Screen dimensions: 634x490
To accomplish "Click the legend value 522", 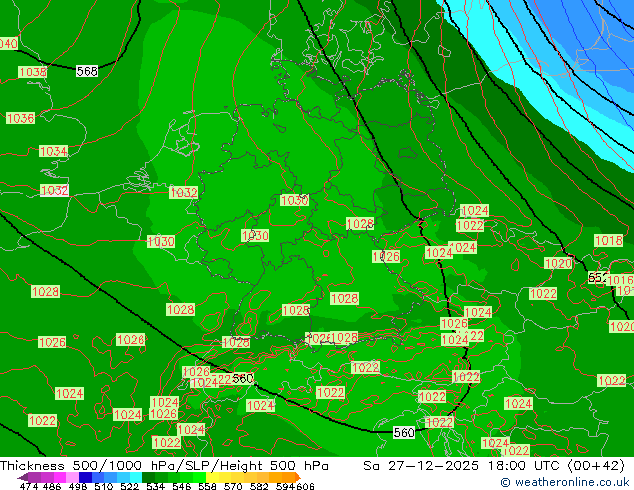I will tap(129, 486).
